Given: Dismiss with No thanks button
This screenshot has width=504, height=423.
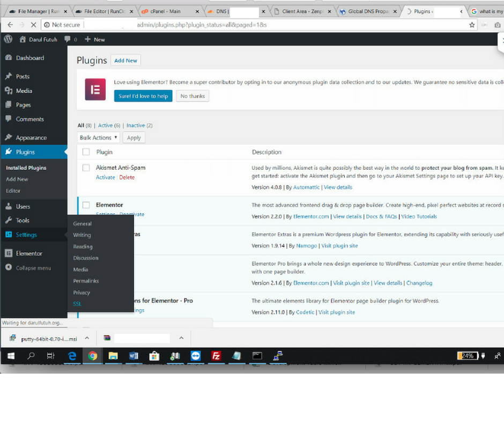Looking at the screenshot, I should click(x=192, y=96).
